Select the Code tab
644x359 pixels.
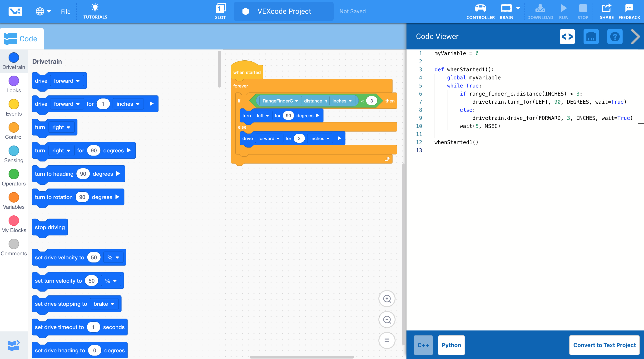point(22,39)
